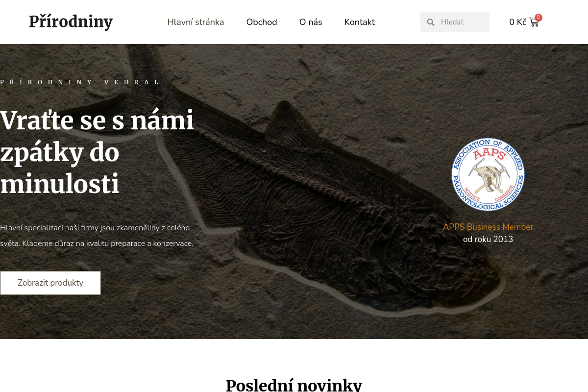588x392 pixels.
Task: Click the APPS Business Member text
Action: (488, 227)
